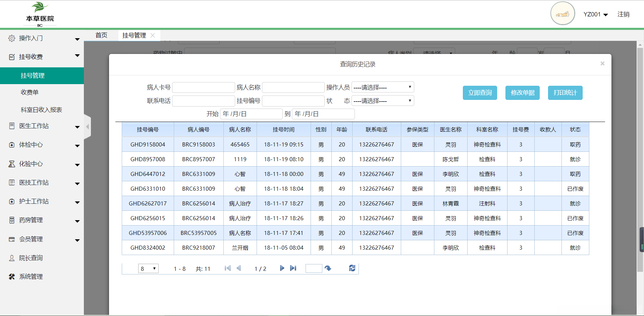Go to next page of records
Image resolution: width=644 pixels, height=316 pixels.
(x=282, y=268)
